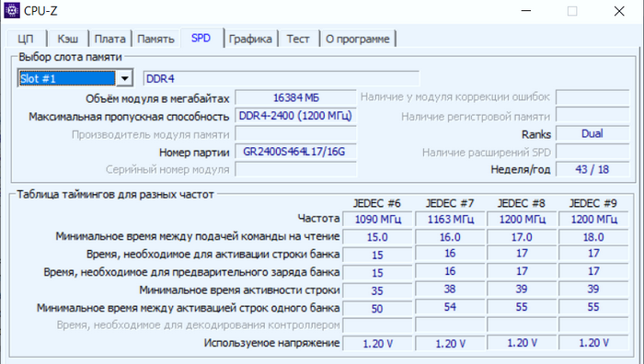644x364 pixels.
Task: Click the JEDEC #6 1.20 V voltage cell
Action: pyautogui.click(x=377, y=344)
